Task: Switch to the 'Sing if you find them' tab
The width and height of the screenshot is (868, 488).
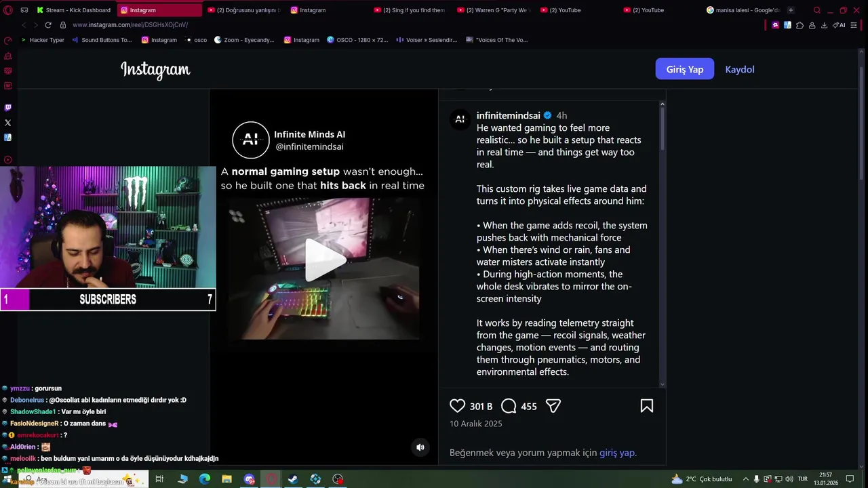Action: pos(410,10)
